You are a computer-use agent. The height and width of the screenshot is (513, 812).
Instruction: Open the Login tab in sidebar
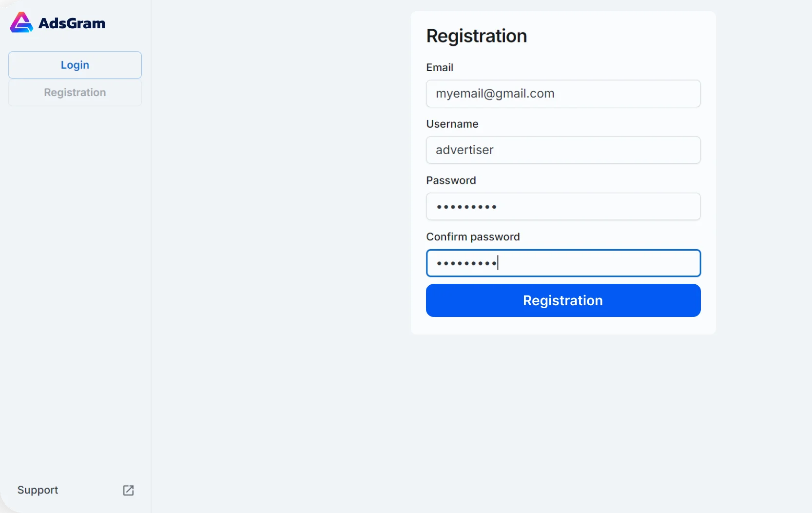click(75, 65)
